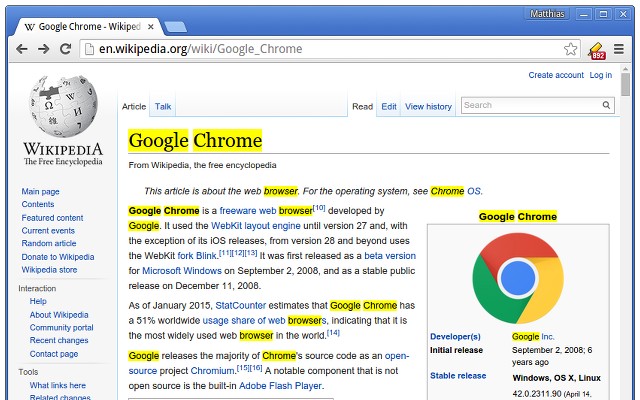Open Community portal link
This screenshot has height=400, width=640.
(61, 327)
